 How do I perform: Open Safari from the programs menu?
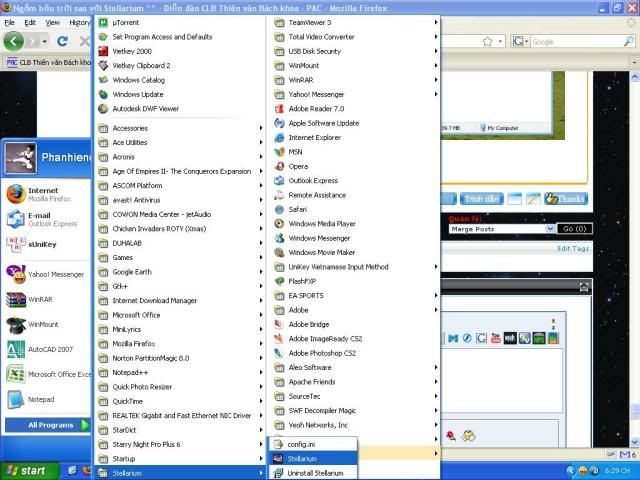pos(297,209)
